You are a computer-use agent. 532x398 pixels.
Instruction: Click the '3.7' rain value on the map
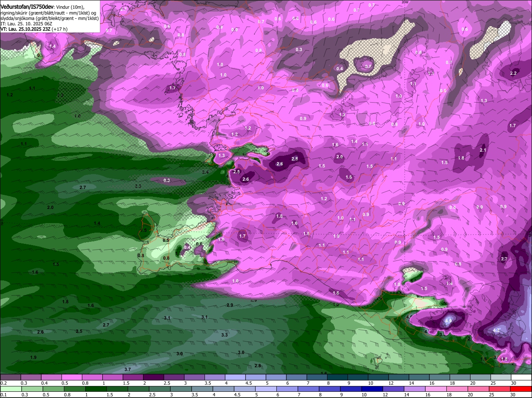[128, 369]
